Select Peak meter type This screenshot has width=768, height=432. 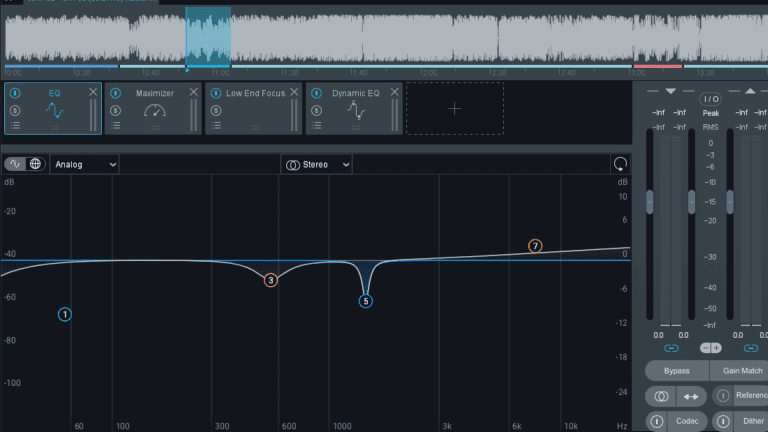pyautogui.click(x=711, y=113)
